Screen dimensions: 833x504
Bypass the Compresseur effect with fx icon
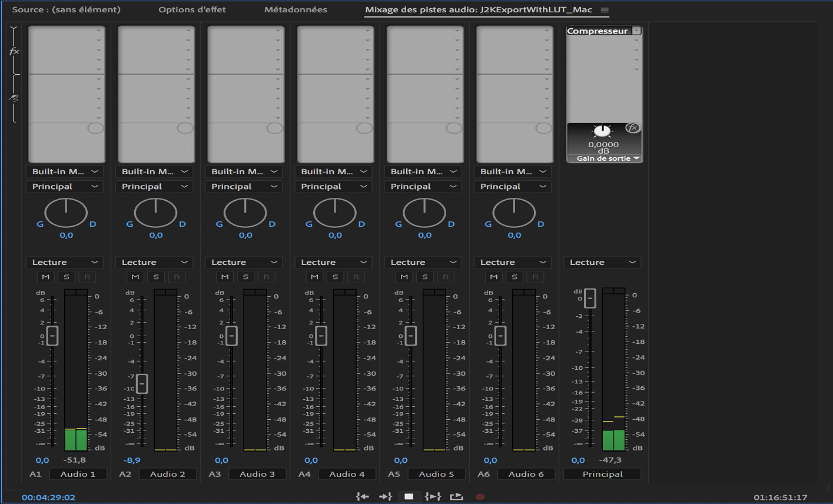(x=632, y=128)
